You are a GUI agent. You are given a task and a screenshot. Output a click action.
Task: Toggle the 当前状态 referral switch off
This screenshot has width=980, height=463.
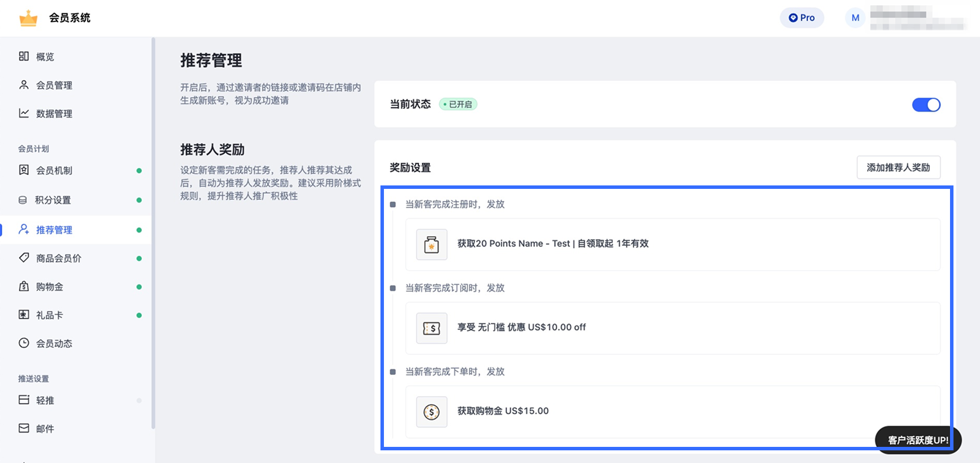click(926, 105)
